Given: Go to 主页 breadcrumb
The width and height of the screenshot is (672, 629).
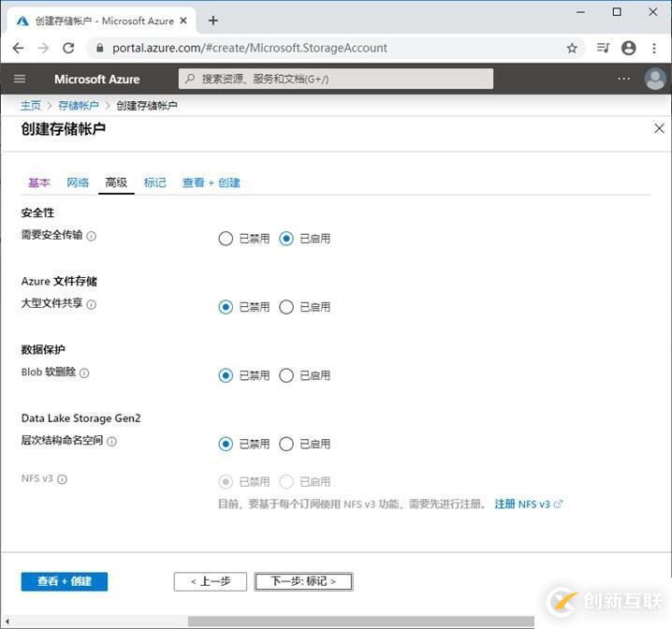Looking at the screenshot, I should 31,106.
